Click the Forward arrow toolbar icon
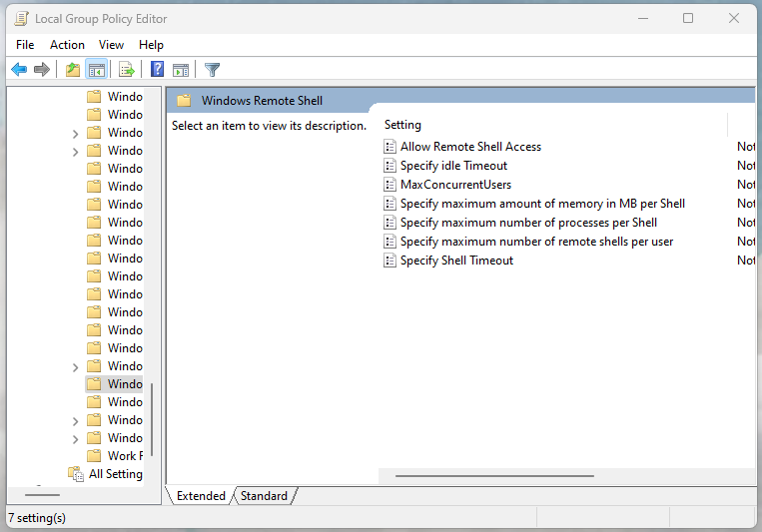Image resolution: width=762 pixels, height=532 pixels. coord(42,69)
